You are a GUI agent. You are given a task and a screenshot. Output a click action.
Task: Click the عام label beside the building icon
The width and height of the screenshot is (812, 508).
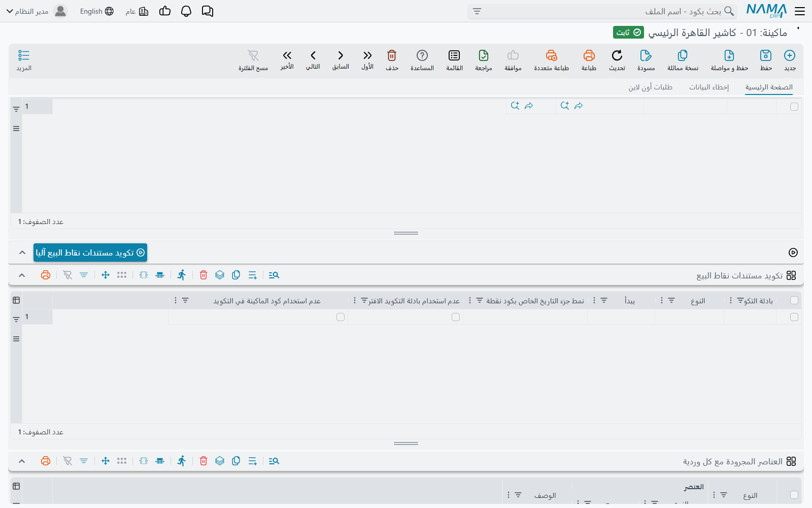[130, 12]
